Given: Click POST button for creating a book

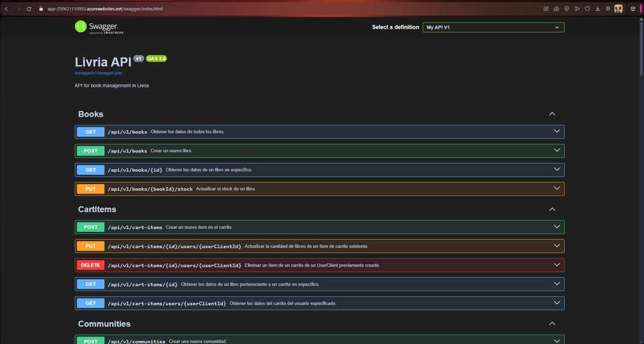Looking at the screenshot, I should tap(91, 151).
